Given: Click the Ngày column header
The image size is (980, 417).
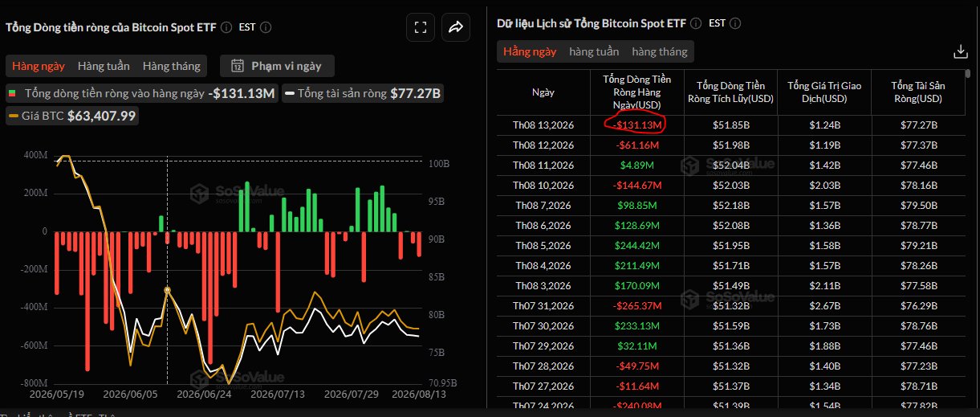Looking at the screenshot, I should [543, 92].
